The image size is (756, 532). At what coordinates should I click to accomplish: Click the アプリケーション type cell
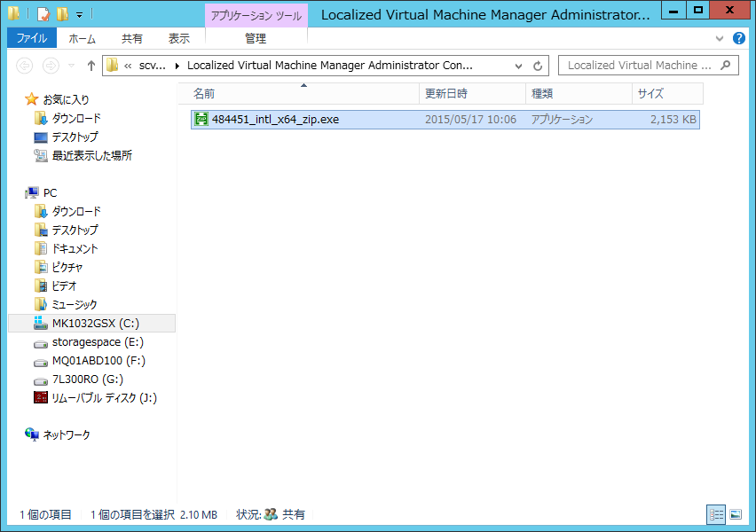click(x=562, y=119)
